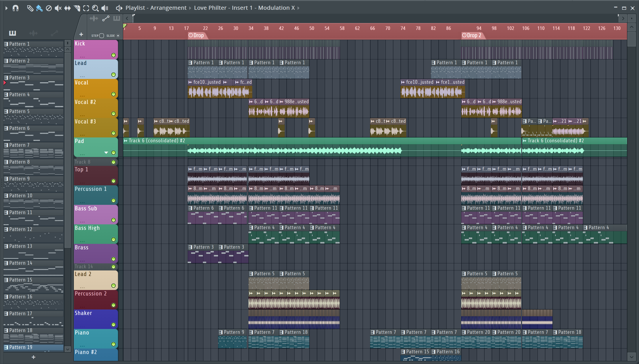Open menu of fce10..justed clip on Vocal track

click(190, 82)
